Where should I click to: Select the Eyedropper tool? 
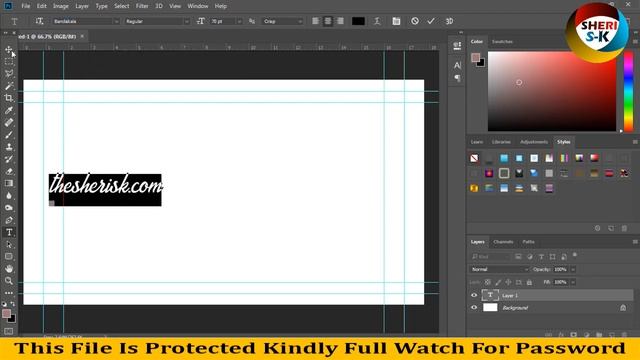pyautogui.click(x=9, y=110)
